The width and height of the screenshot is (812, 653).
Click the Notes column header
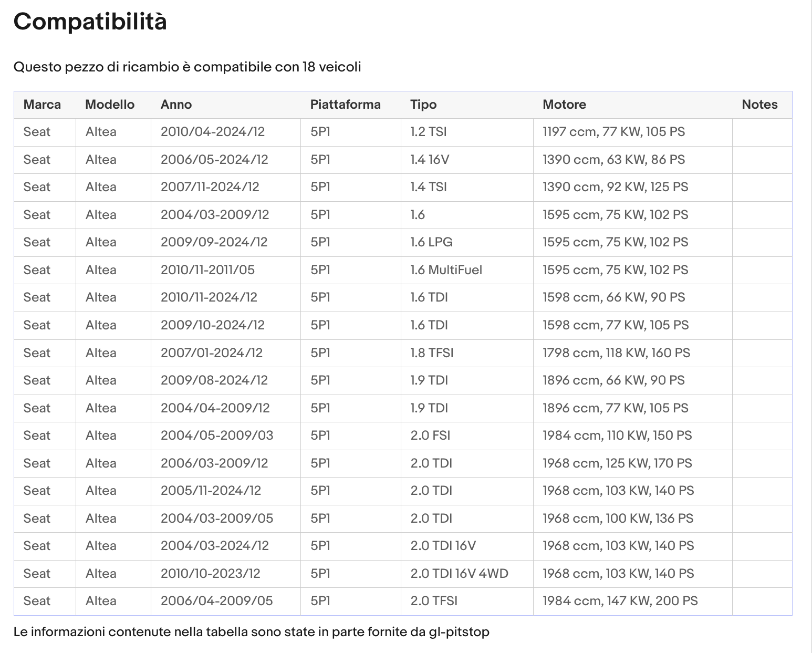759,105
